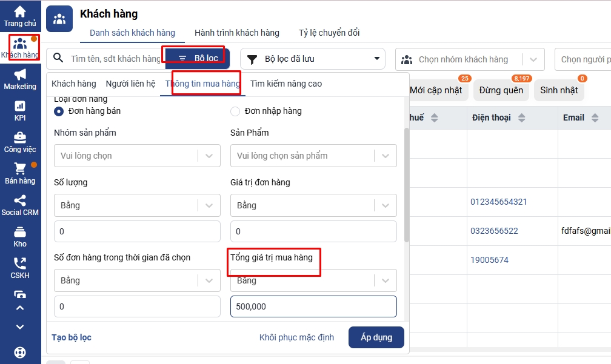Click Khôi phục mặc định link
The height and width of the screenshot is (364, 611).
[x=296, y=337]
